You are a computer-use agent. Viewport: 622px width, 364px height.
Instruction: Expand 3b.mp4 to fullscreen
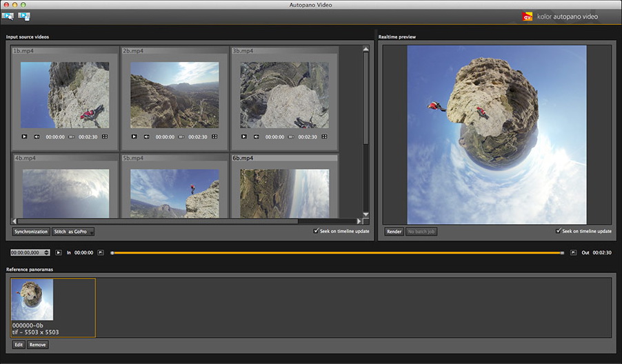[325, 136]
